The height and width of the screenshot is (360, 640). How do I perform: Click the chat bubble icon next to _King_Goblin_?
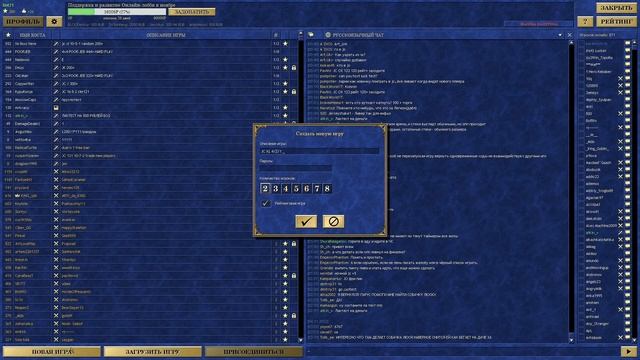(x=628, y=149)
